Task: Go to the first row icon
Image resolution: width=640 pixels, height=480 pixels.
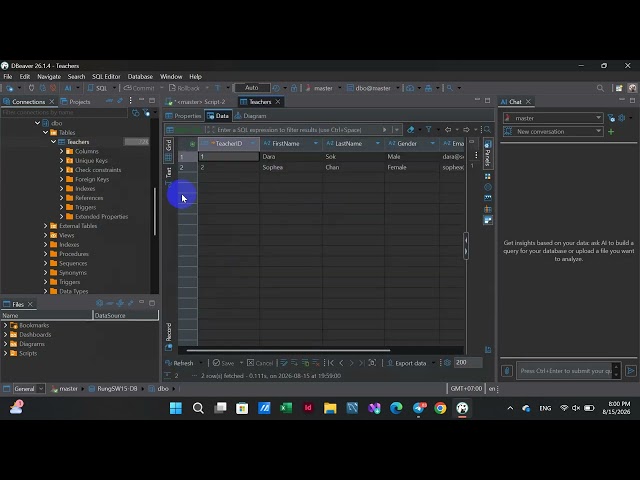Action: click(x=331, y=363)
